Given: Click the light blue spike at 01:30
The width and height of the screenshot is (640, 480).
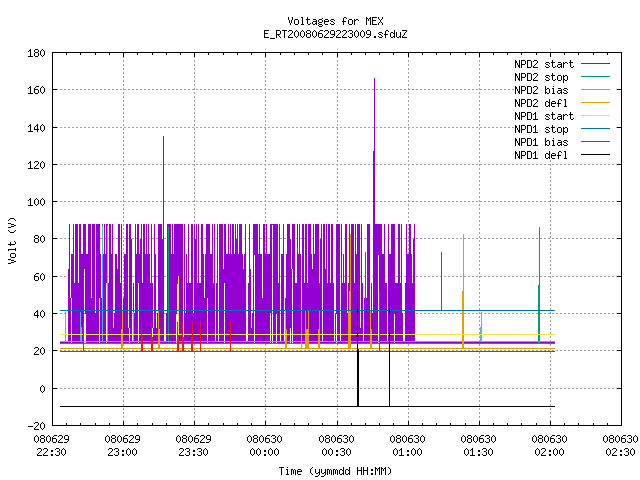Looking at the screenshot, I should [481, 327].
